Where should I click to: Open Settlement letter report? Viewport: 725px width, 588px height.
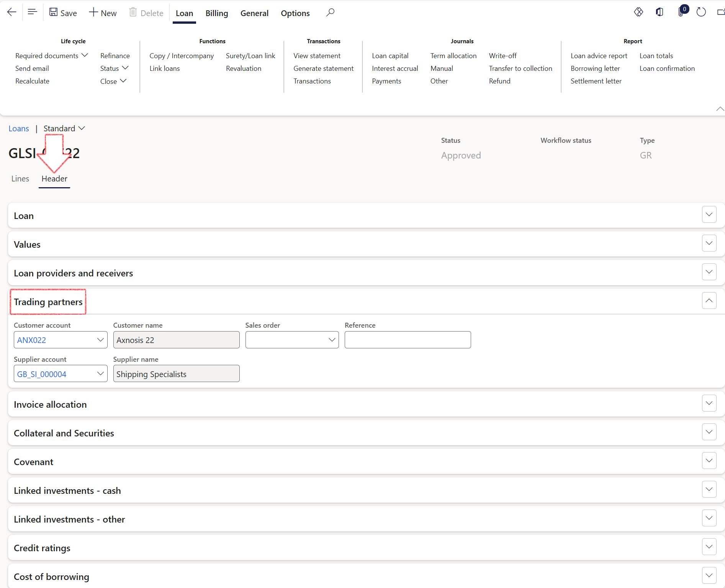(x=596, y=81)
